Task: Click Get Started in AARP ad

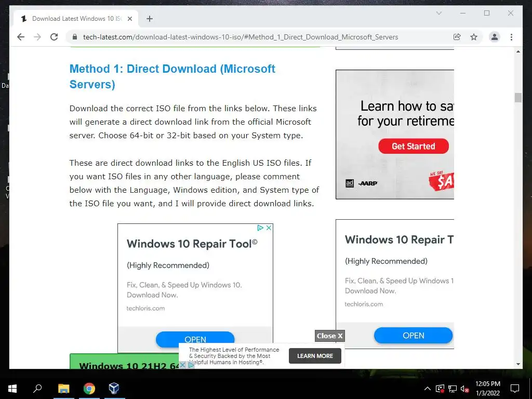Action: (413, 146)
